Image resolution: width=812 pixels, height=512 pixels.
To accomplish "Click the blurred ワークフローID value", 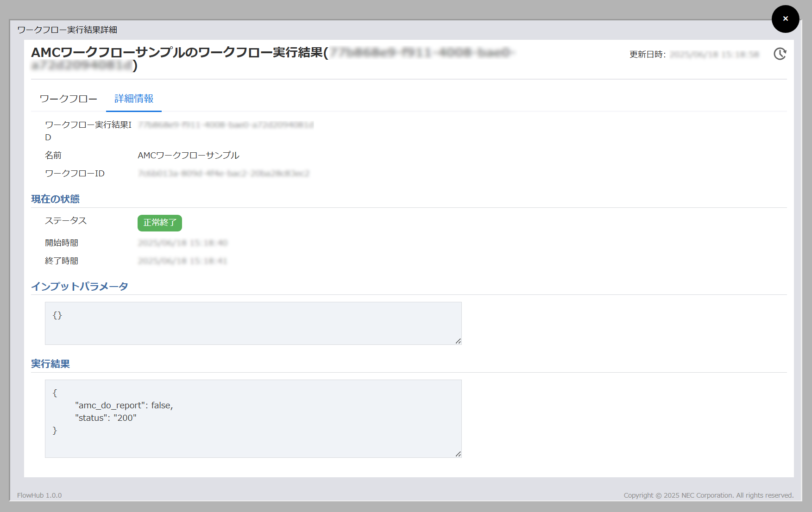I will pos(223,174).
